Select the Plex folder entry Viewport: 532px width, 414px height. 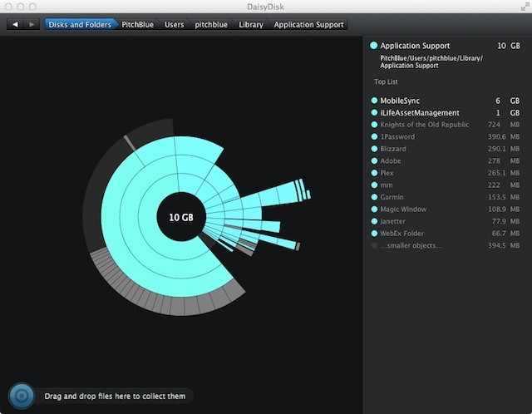(388, 173)
